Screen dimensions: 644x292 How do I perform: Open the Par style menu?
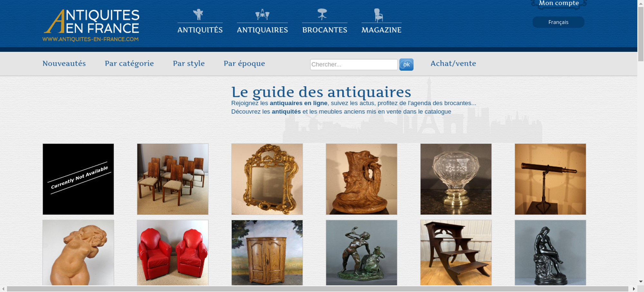189,63
